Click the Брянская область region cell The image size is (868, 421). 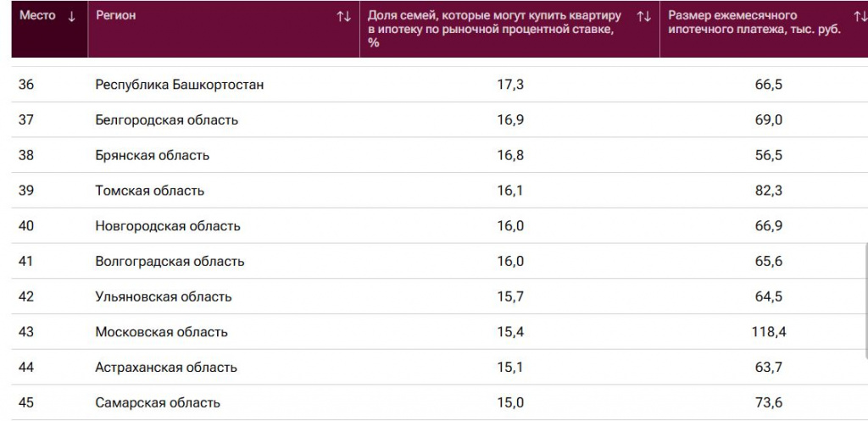pyautogui.click(x=153, y=156)
